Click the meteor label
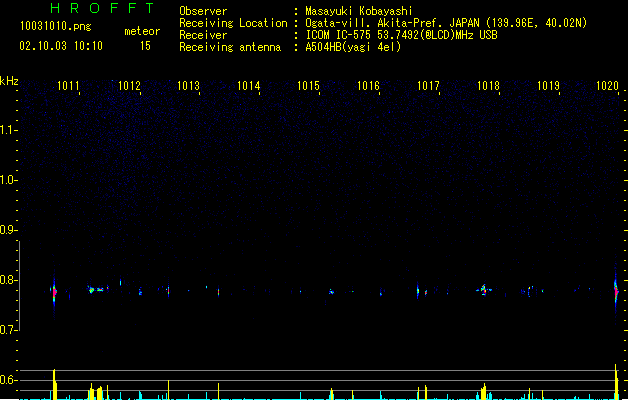 pos(142,31)
